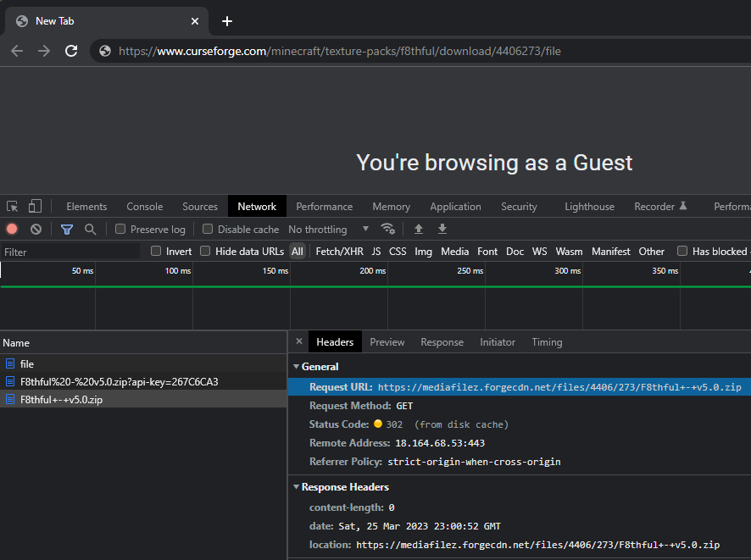Open the Lighthouse panel

click(589, 206)
